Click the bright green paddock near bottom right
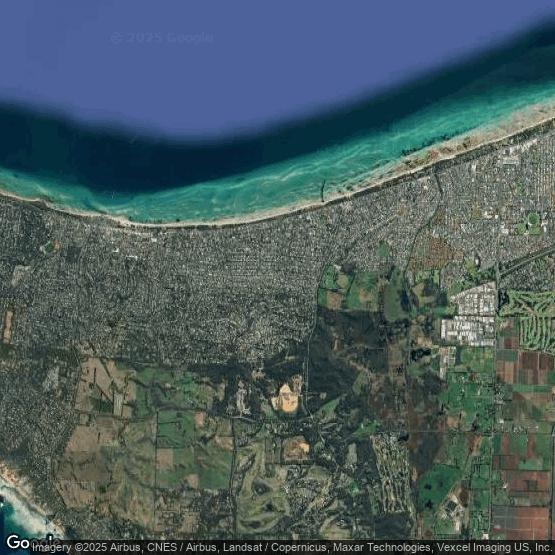 [439, 484]
